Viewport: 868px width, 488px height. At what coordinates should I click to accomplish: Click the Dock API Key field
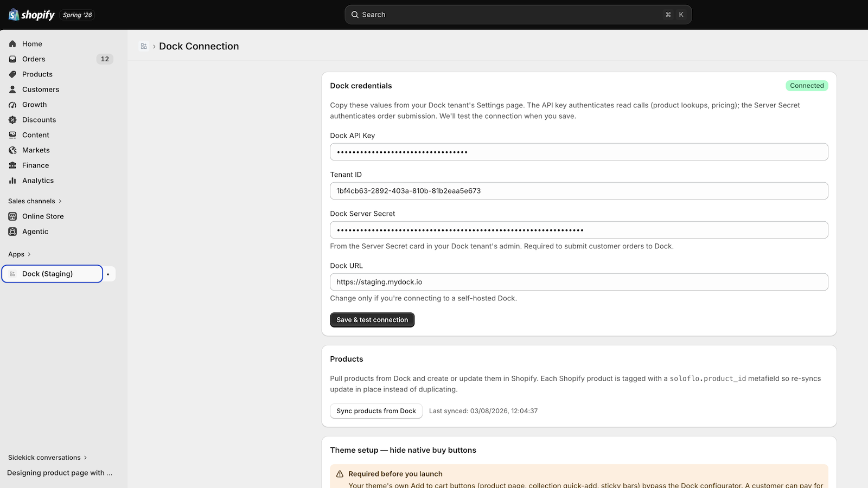tap(579, 152)
